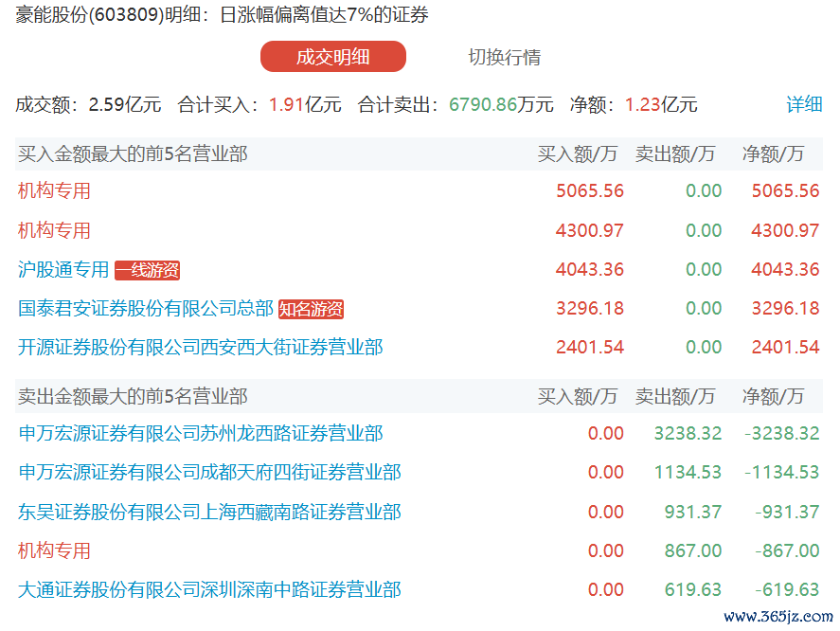The width and height of the screenshot is (840, 631).
Task: Click the 一线游资 tag
Action: coord(148,270)
